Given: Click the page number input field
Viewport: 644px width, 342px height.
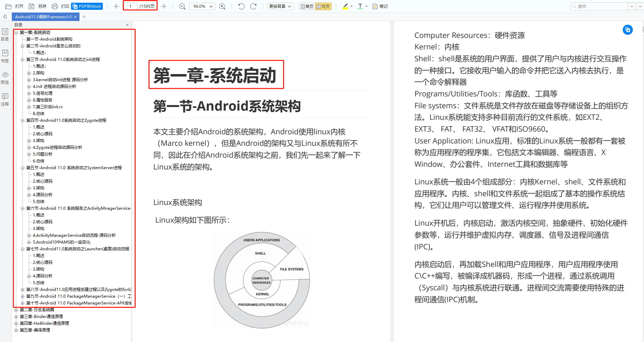Looking at the screenshot, I should click(130, 6).
